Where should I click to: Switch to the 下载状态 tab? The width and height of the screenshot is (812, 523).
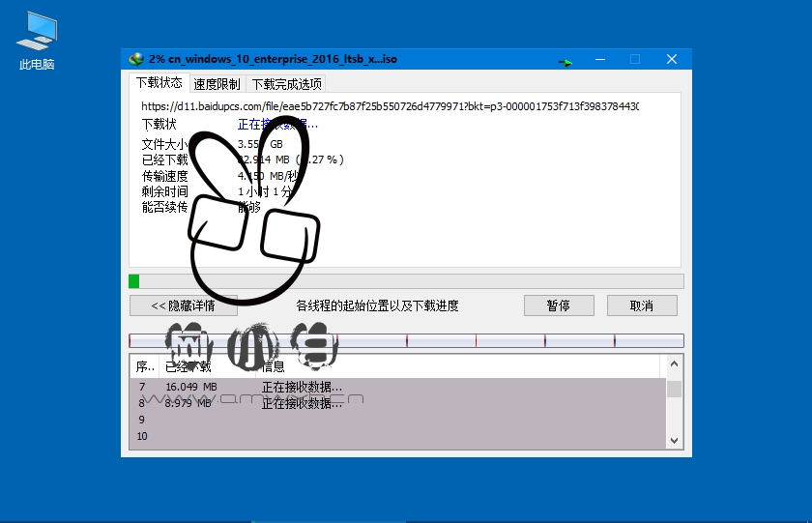[x=159, y=83]
